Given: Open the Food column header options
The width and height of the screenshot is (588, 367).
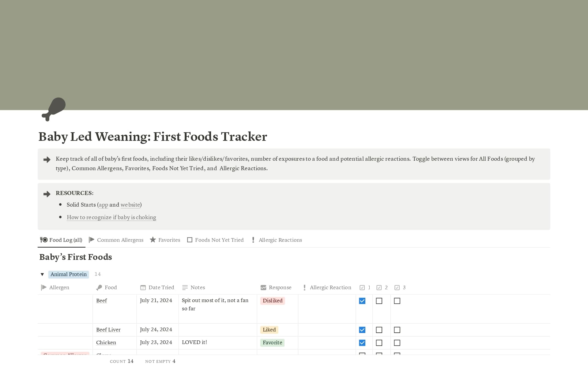Looking at the screenshot, I should (x=111, y=287).
